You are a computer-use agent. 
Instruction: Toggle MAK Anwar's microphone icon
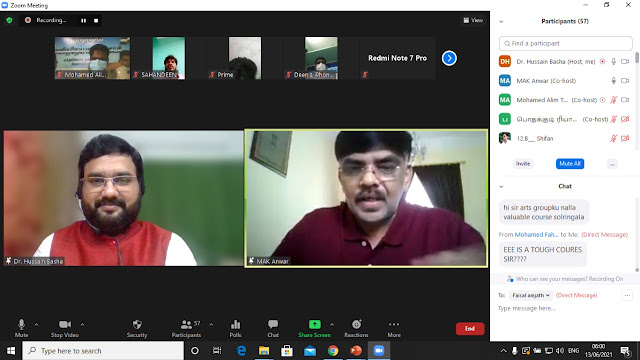613,81
